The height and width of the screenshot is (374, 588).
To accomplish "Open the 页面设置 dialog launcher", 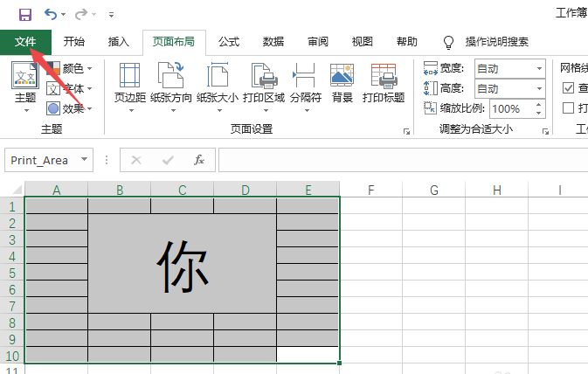I will pyautogui.click(x=406, y=131).
